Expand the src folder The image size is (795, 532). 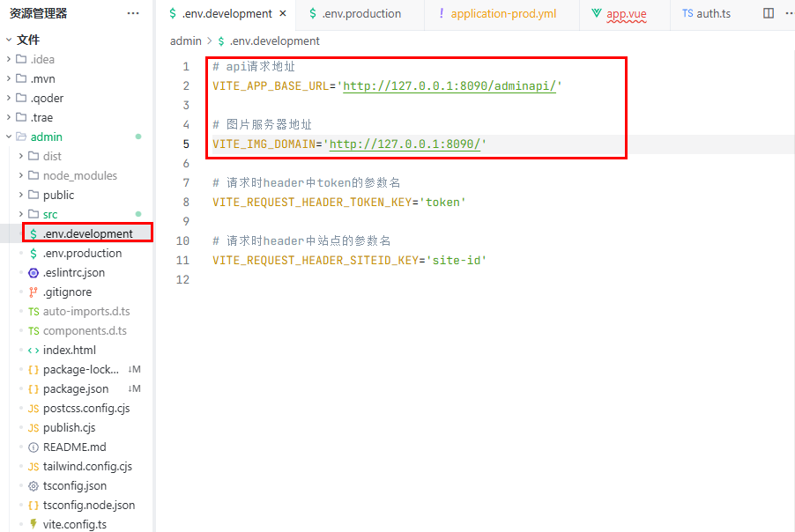point(49,214)
